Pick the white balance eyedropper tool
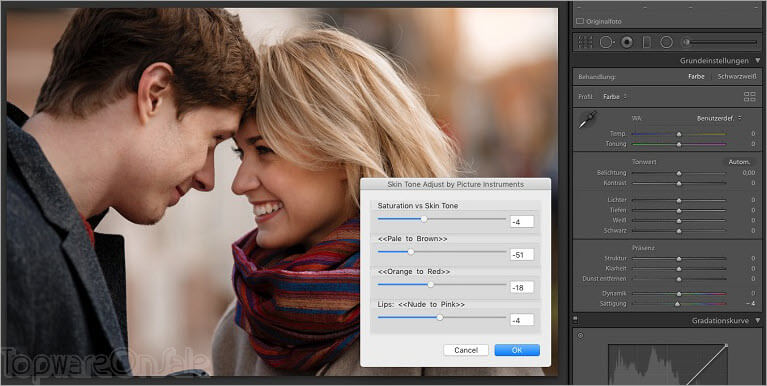Screen dimensions: 767x386 point(588,120)
